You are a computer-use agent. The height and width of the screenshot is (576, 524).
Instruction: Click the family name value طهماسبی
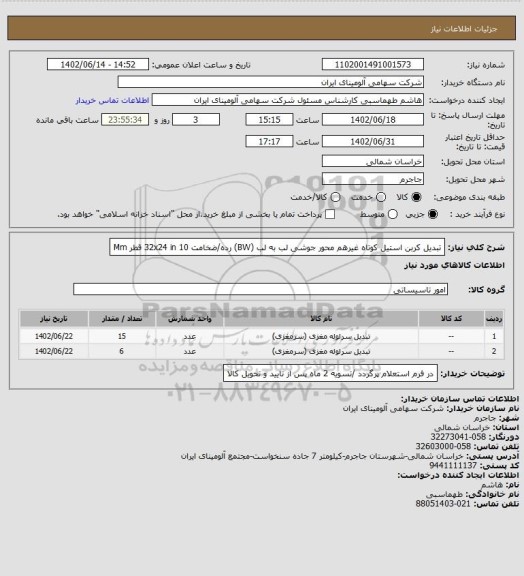pos(445,494)
